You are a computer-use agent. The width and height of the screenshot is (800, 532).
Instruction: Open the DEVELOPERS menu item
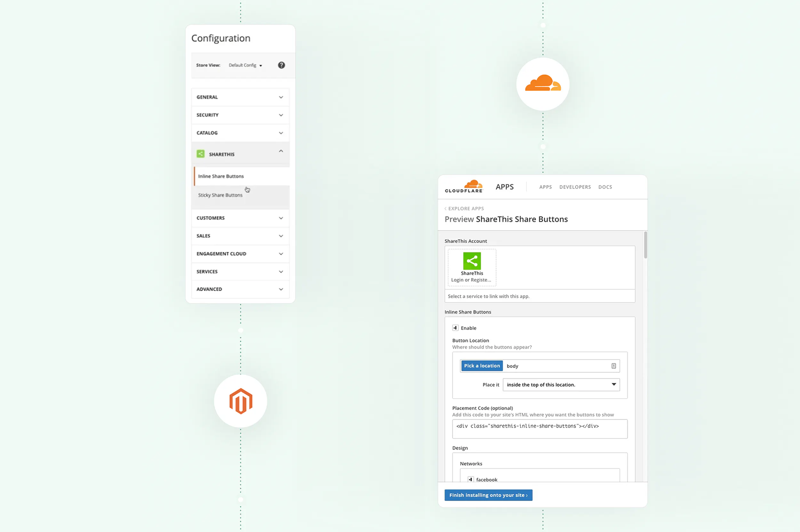(575, 187)
